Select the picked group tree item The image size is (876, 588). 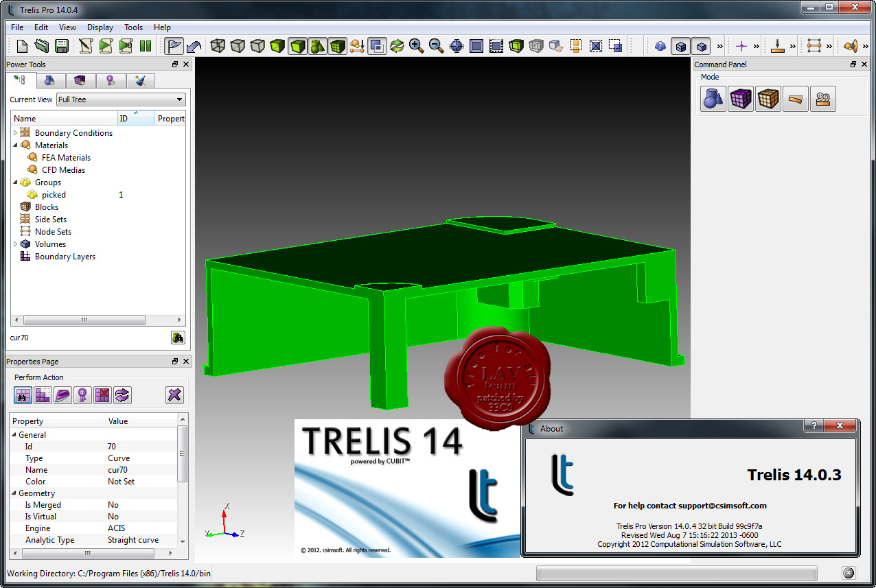pos(54,194)
